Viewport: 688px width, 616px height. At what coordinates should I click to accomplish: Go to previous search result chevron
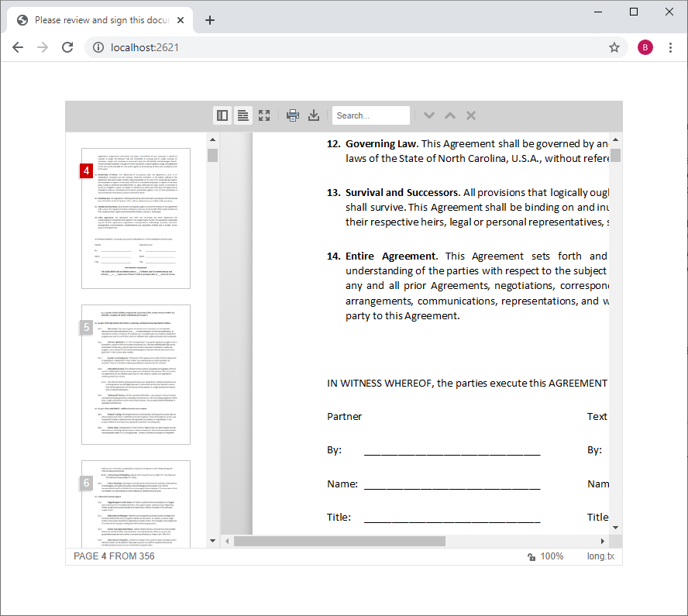click(450, 115)
